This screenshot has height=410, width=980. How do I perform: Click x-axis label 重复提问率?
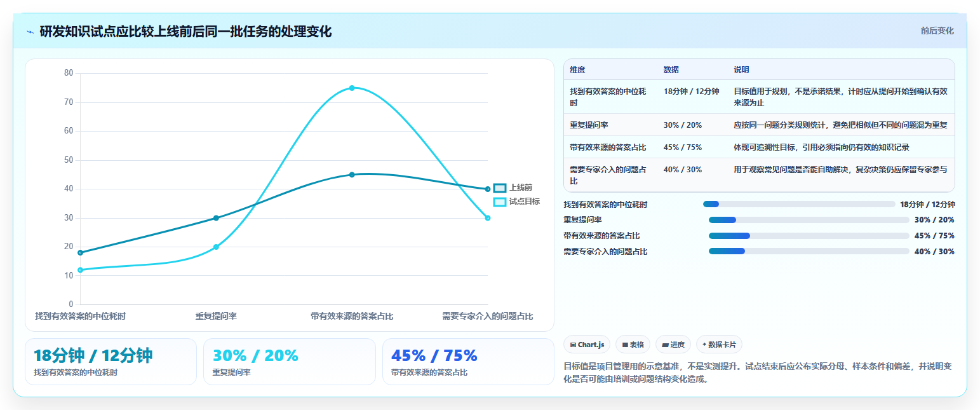pyautogui.click(x=216, y=316)
